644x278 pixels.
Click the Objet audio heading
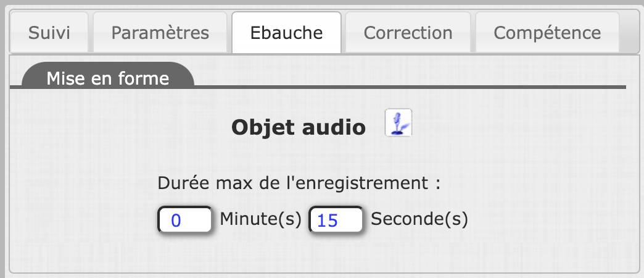(299, 127)
